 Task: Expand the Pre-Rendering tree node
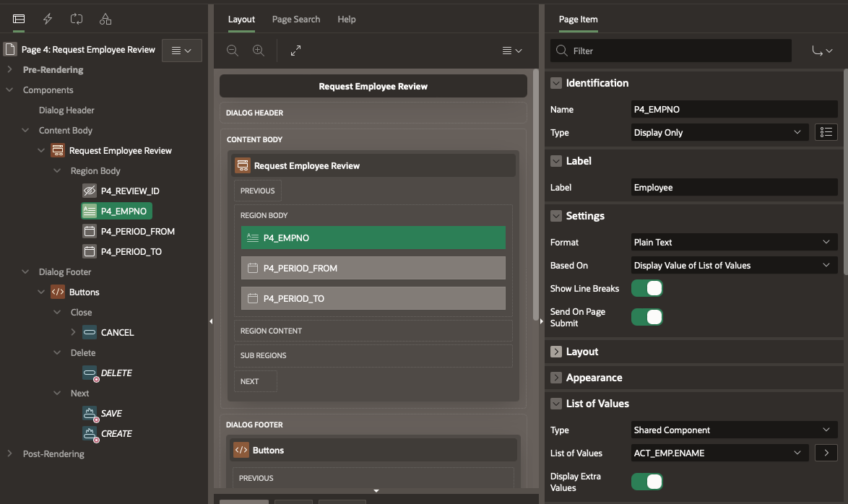click(x=9, y=70)
